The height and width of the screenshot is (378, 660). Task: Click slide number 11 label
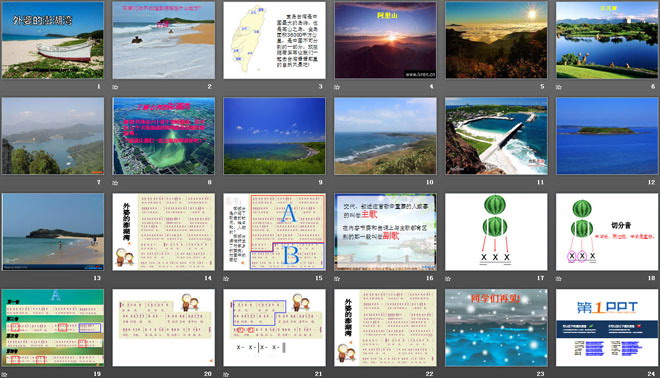540,182
